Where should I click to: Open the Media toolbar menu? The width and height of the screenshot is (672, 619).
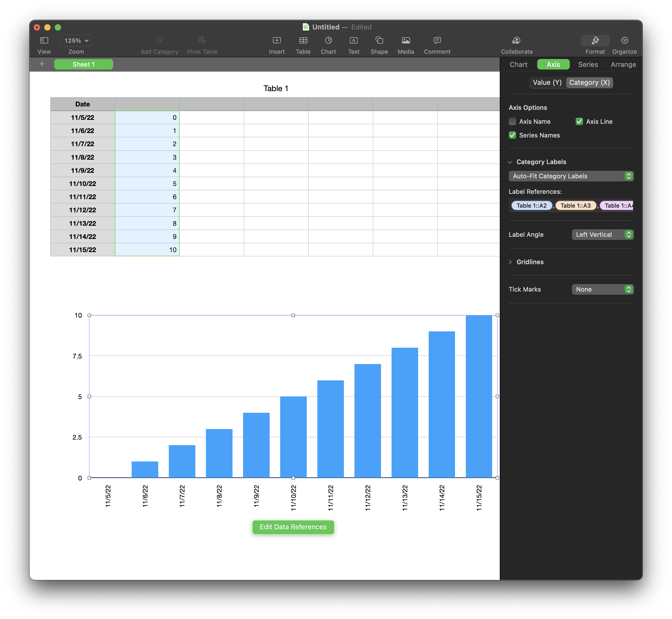tap(406, 41)
